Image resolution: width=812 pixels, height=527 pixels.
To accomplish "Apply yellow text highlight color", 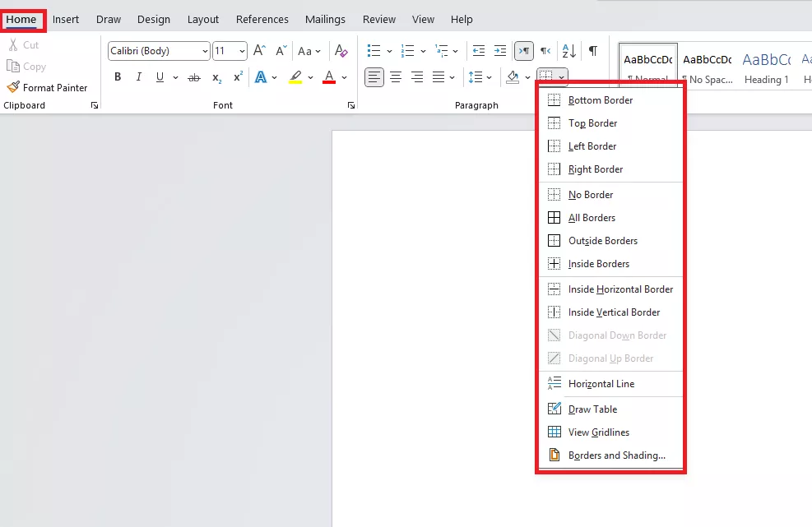I will (x=295, y=77).
